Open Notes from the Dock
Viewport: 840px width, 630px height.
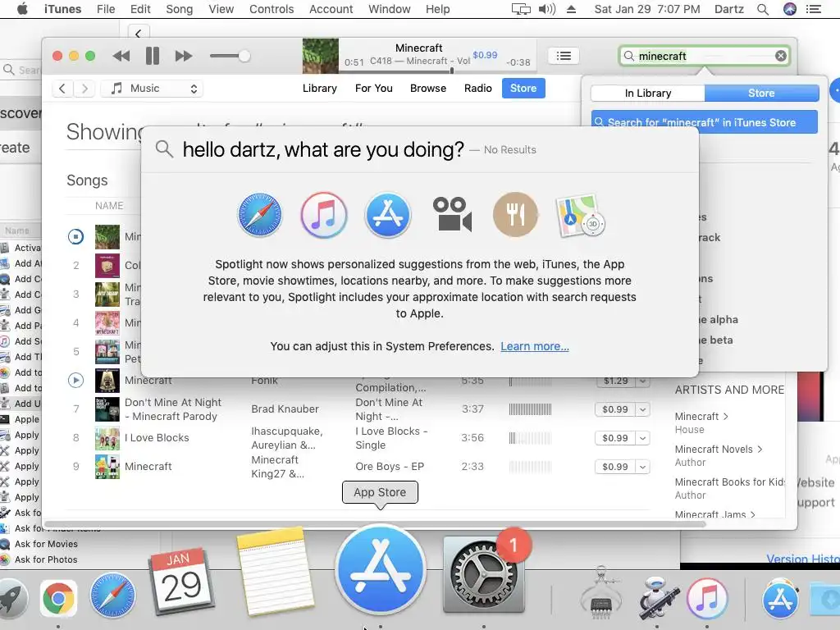(x=274, y=571)
